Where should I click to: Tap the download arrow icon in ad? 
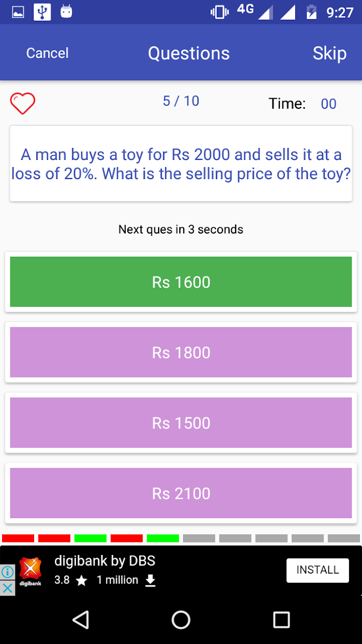point(150,580)
